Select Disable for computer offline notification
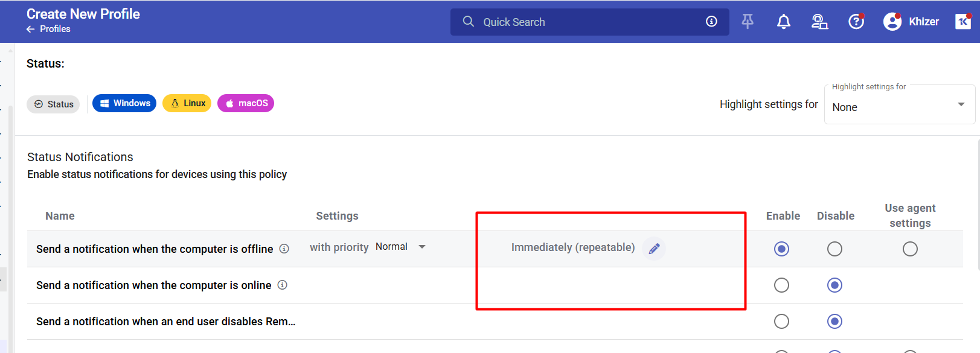The height and width of the screenshot is (353, 980). (x=834, y=249)
